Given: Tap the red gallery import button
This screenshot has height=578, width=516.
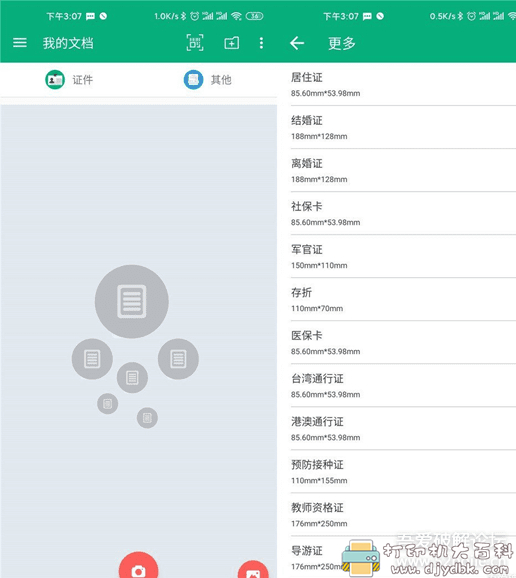Looking at the screenshot, I should (253, 570).
